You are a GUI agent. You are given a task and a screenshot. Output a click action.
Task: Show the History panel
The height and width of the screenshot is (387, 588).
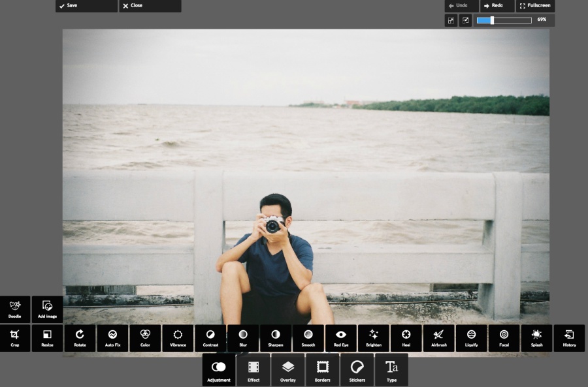pos(569,337)
